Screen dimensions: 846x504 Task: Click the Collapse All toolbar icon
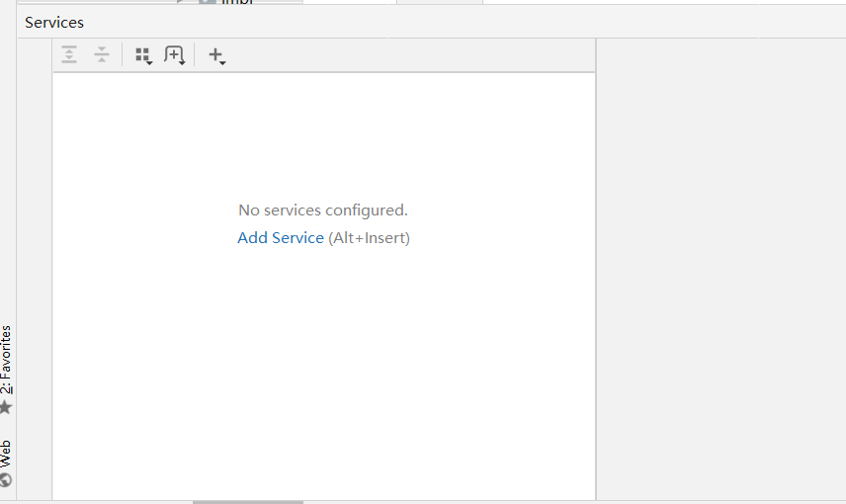pyautogui.click(x=102, y=54)
